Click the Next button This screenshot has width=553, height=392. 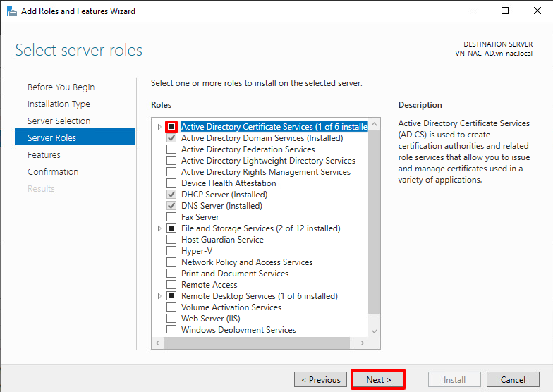point(378,379)
